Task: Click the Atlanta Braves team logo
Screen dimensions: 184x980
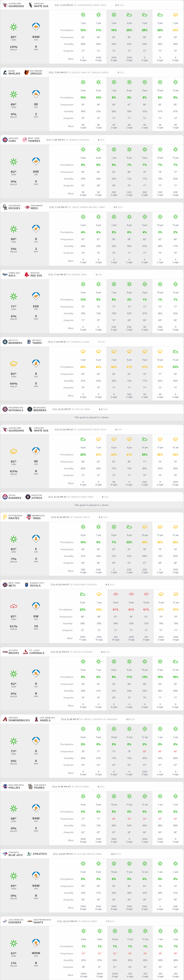Action: pyautogui.click(x=5, y=652)
